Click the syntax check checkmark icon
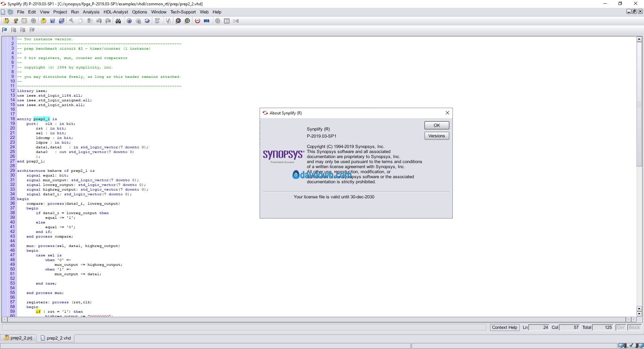The height and width of the screenshot is (349, 644). tap(168, 21)
